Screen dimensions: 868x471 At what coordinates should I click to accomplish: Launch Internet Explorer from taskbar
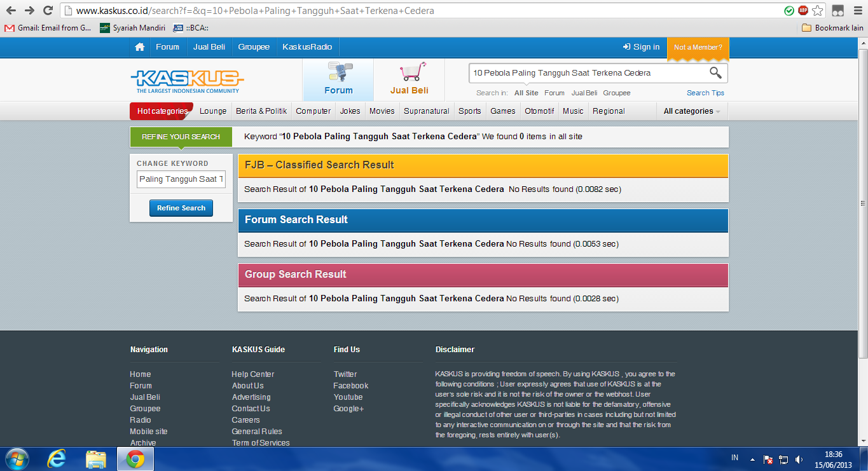[57, 458]
